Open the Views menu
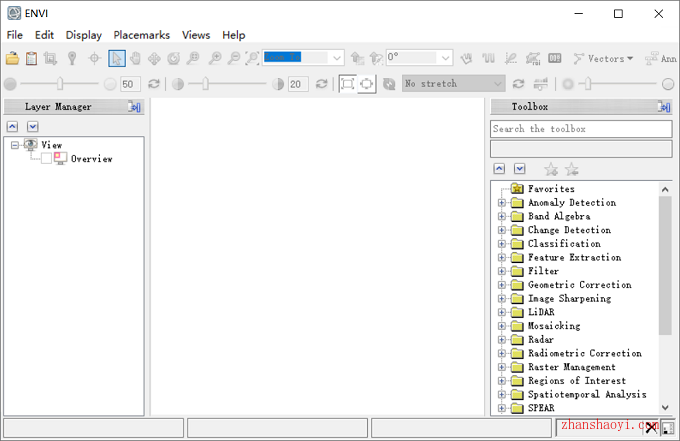Viewport: 680px width, 441px height. (x=196, y=35)
